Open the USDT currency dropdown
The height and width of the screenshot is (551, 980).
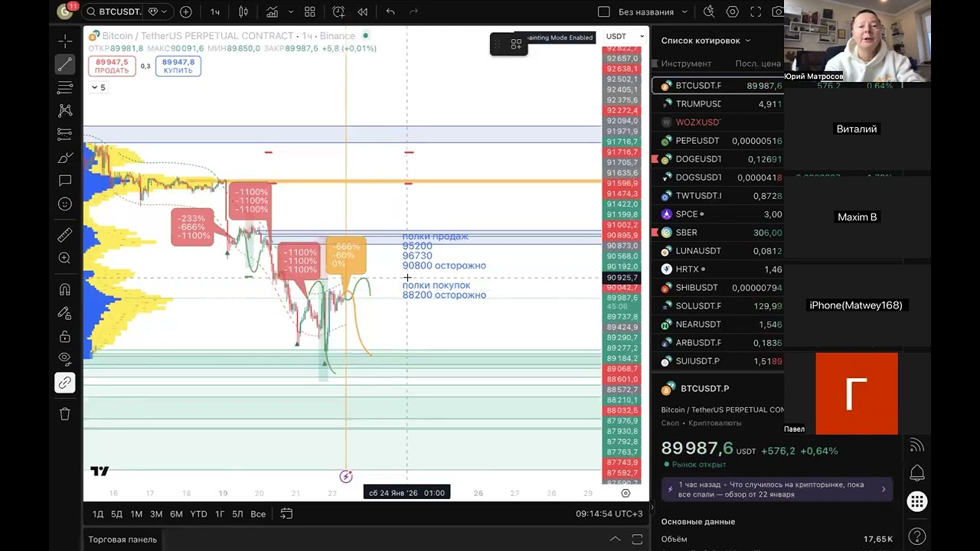click(626, 36)
